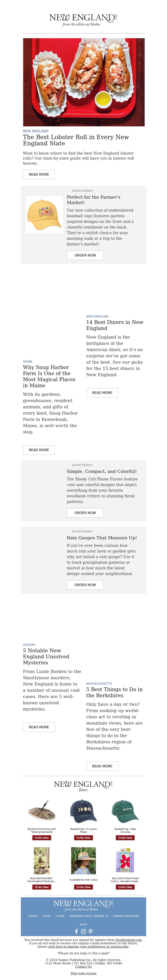Image resolution: width=167 pixels, height=980 pixels.
Task: Open the Instagram icon in the footer
Action: [x=83, y=931]
